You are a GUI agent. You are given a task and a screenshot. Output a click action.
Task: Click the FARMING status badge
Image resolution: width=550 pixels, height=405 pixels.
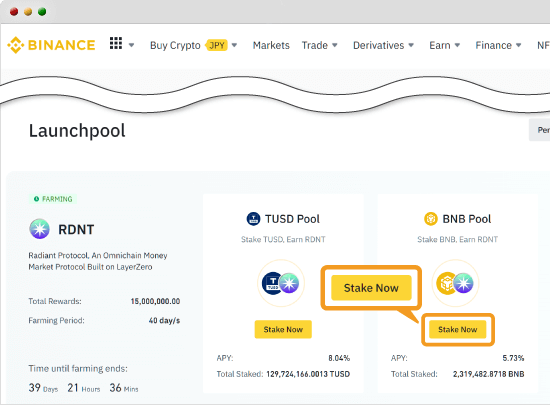[53, 199]
